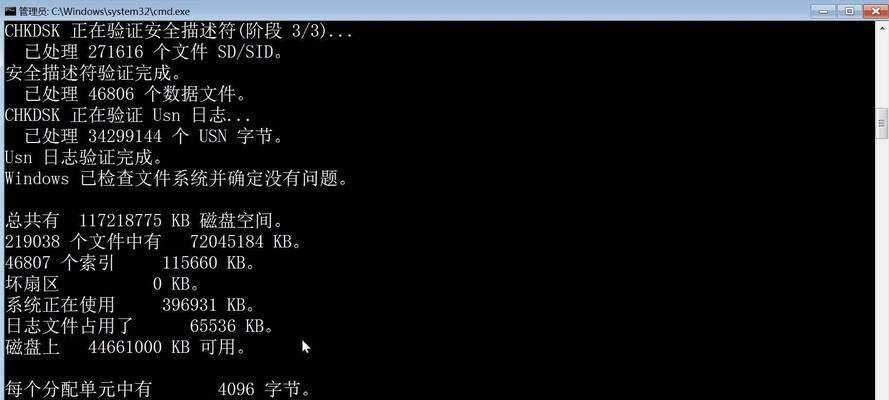Click the 219038 files 72045184 KB line

[153, 242]
